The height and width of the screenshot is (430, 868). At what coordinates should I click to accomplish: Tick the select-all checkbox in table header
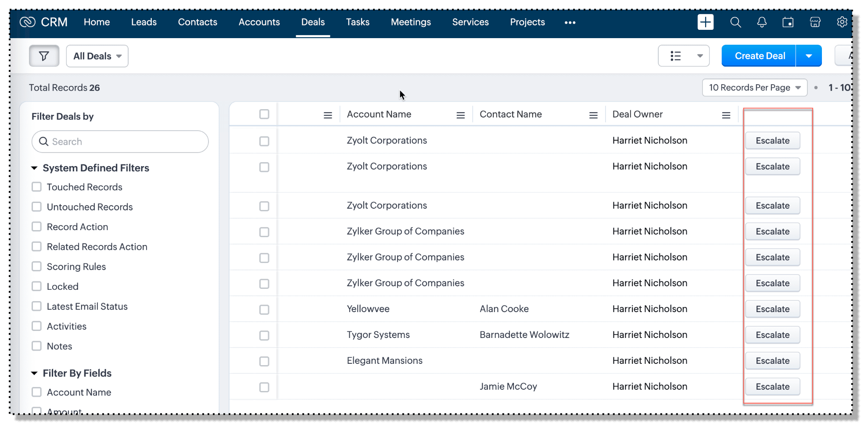[x=264, y=114]
